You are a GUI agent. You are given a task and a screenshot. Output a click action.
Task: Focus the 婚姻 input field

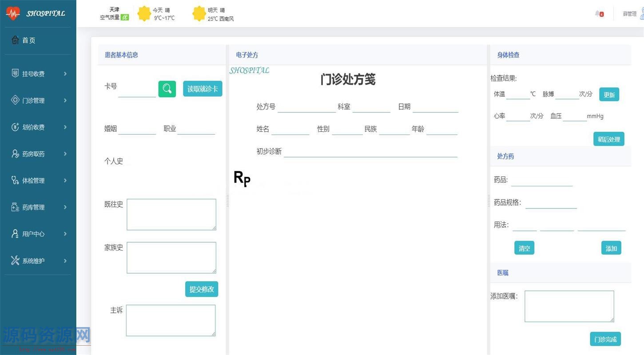pos(137,129)
